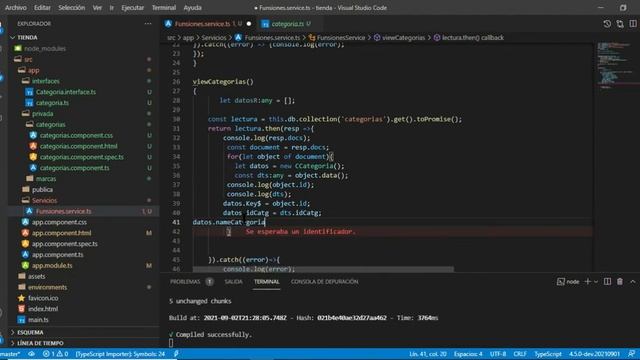Click FunsionesService breadcrumb item
Viewport: 640px width, 360px height.
click(341, 38)
